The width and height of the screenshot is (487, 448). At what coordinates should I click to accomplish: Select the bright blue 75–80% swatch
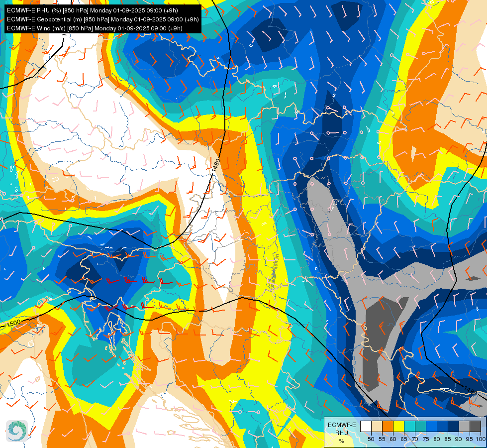click(431, 426)
